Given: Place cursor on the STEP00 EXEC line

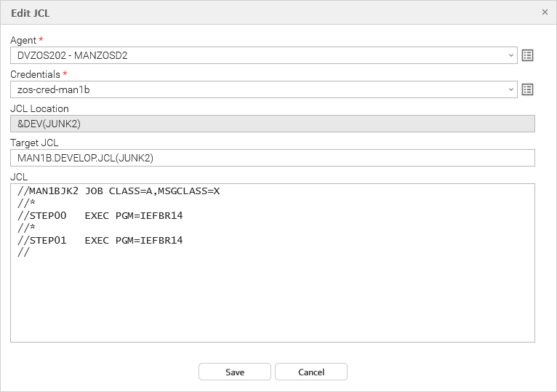Looking at the screenshot, I should coord(100,216).
